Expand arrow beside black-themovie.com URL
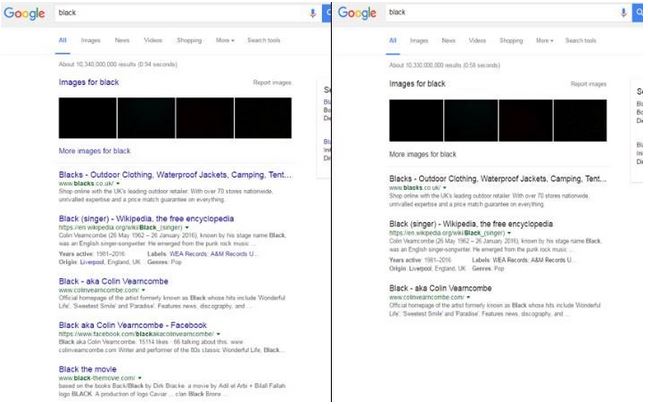This screenshot has width=648, height=404. (x=140, y=378)
